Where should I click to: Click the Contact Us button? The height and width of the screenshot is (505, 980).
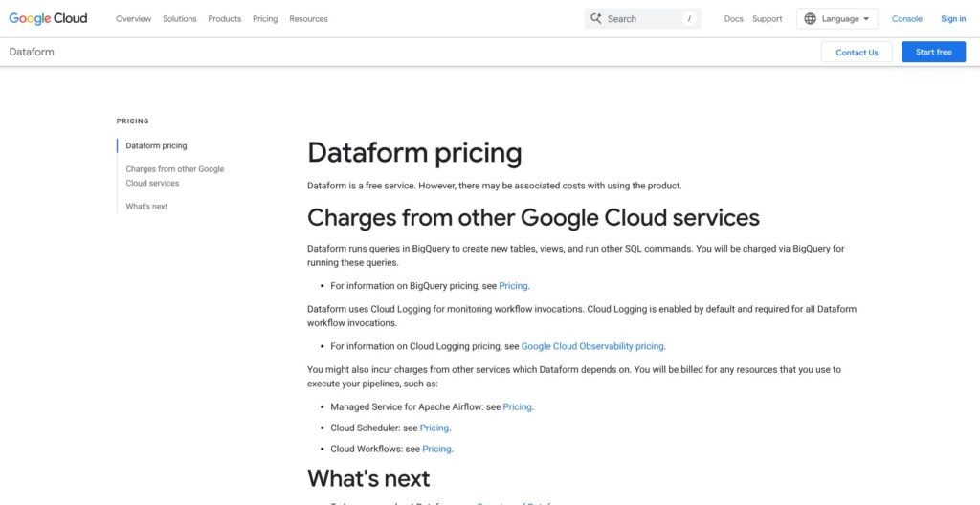[857, 53]
